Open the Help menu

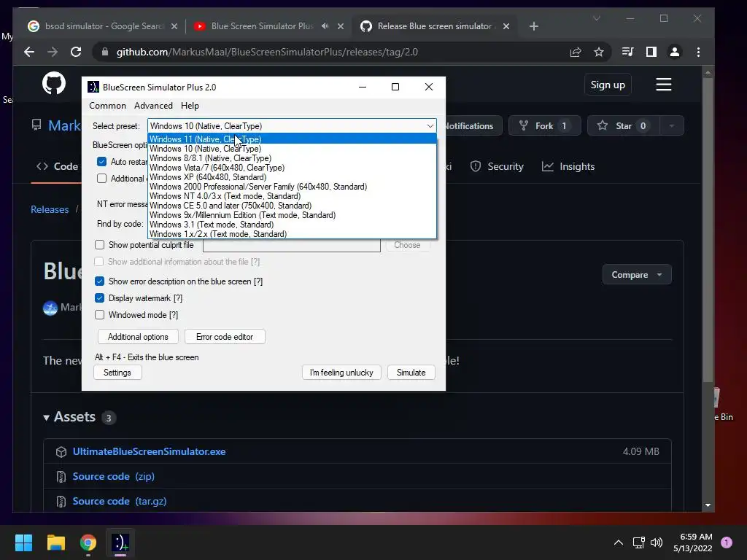point(190,106)
